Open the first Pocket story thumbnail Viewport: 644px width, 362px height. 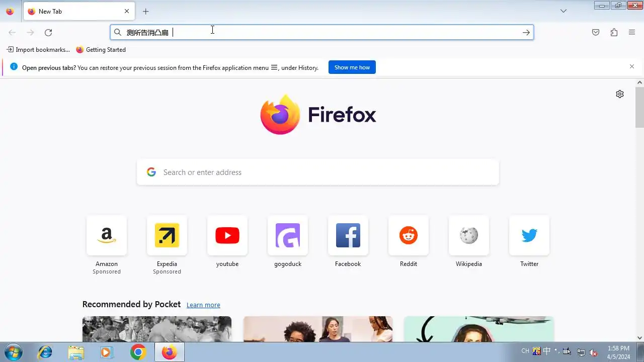click(x=157, y=329)
